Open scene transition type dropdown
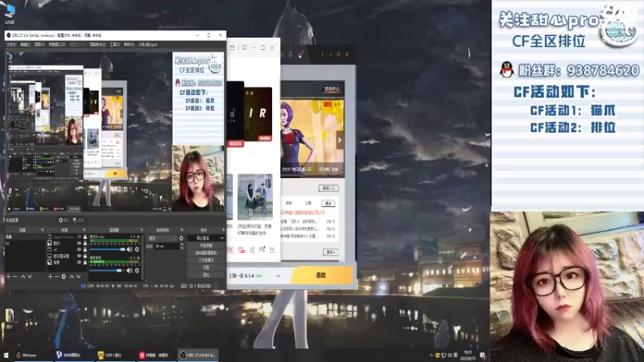The image size is (644, 362). [x=163, y=238]
